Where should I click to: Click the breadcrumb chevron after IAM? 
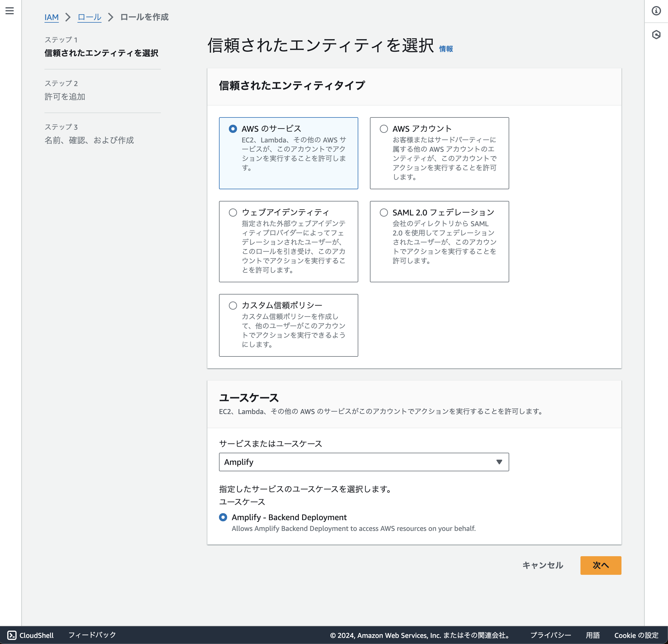coord(68,17)
